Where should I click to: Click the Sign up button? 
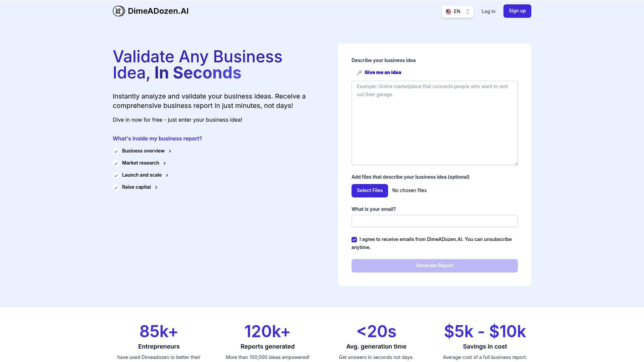tap(517, 11)
